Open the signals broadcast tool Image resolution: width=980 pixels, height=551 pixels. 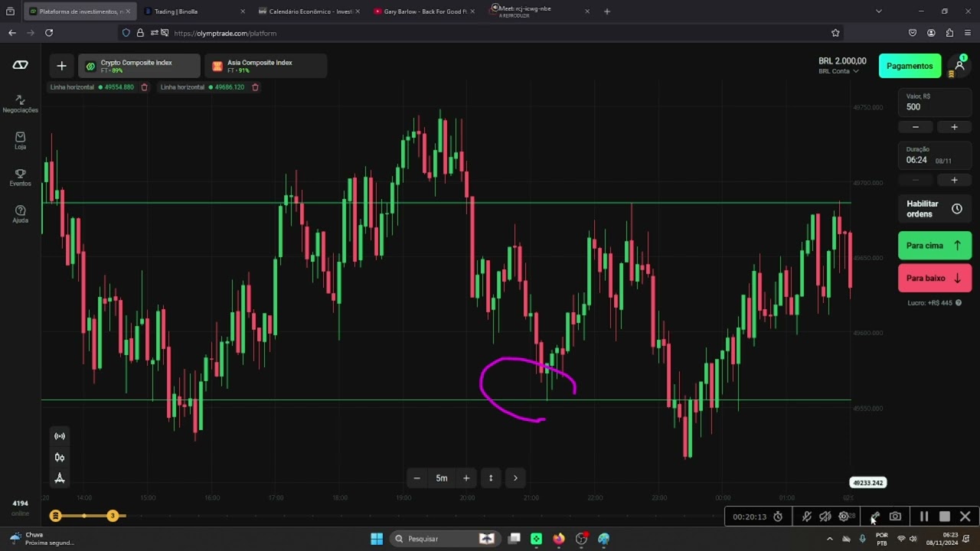[x=60, y=436]
